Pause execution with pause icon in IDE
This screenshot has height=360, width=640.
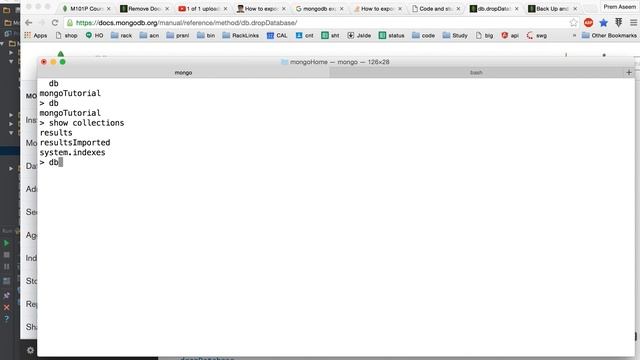tap(7, 267)
